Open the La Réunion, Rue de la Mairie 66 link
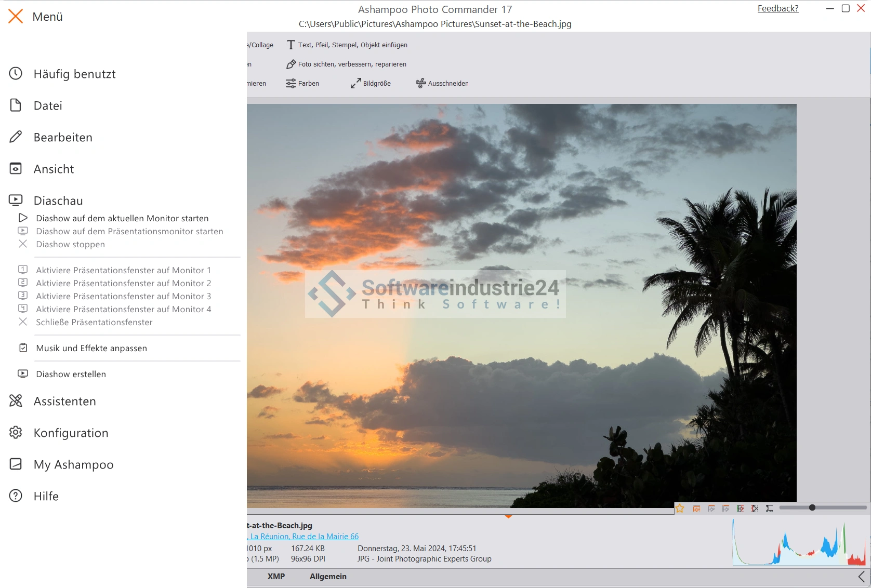This screenshot has height=588, width=871. [304, 537]
